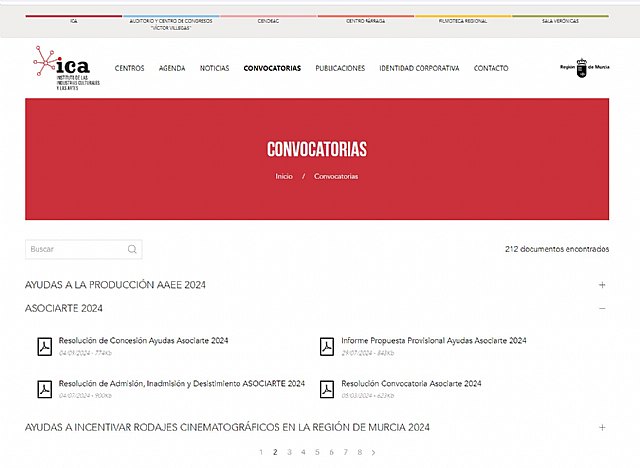
Task: Click the ICA logo
Action: coord(67,68)
